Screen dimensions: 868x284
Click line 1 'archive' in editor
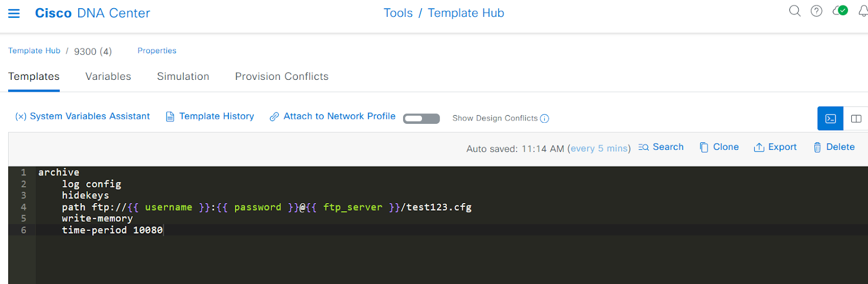[59, 172]
